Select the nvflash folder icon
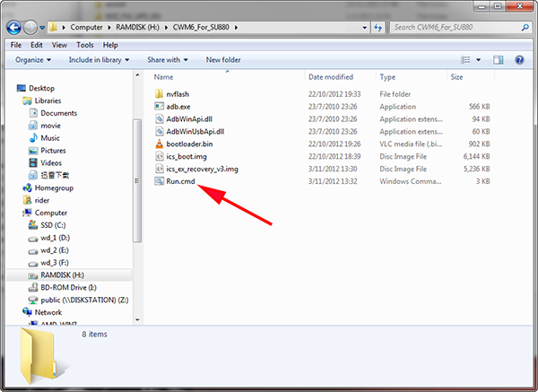Viewport: 538px width, 392px height. coord(160,93)
